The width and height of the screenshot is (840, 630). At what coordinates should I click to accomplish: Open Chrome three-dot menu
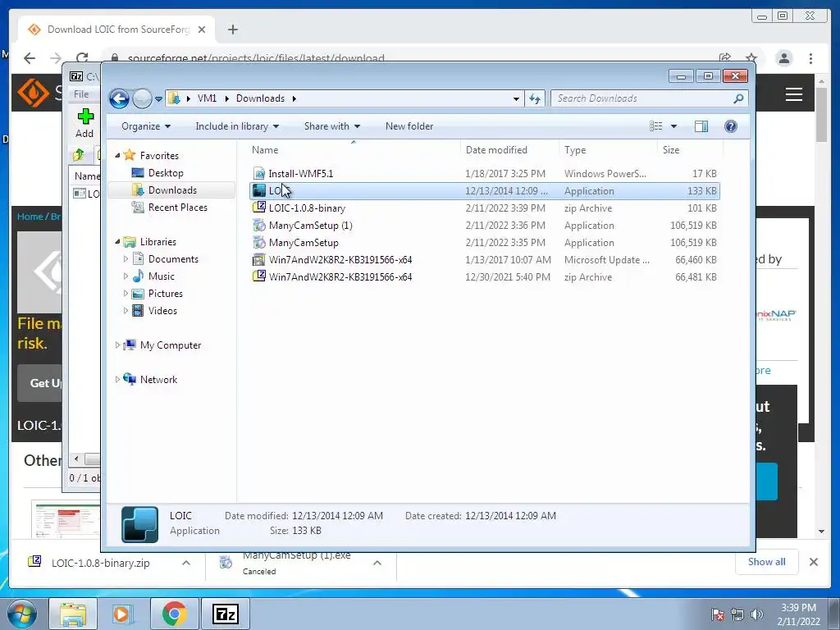click(810, 58)
